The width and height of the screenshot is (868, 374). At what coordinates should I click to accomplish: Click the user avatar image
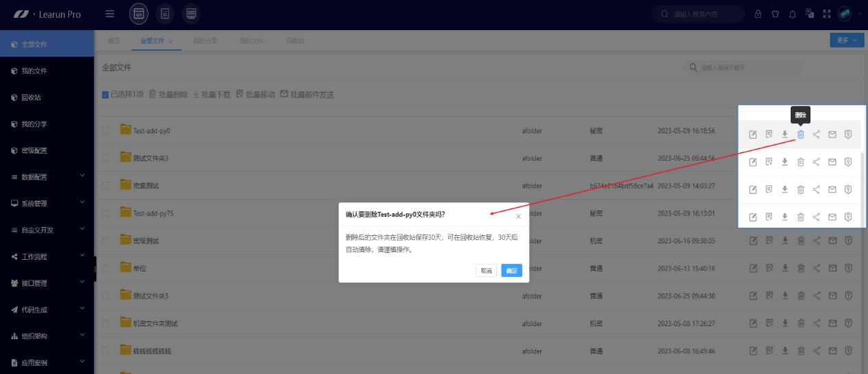845,14
